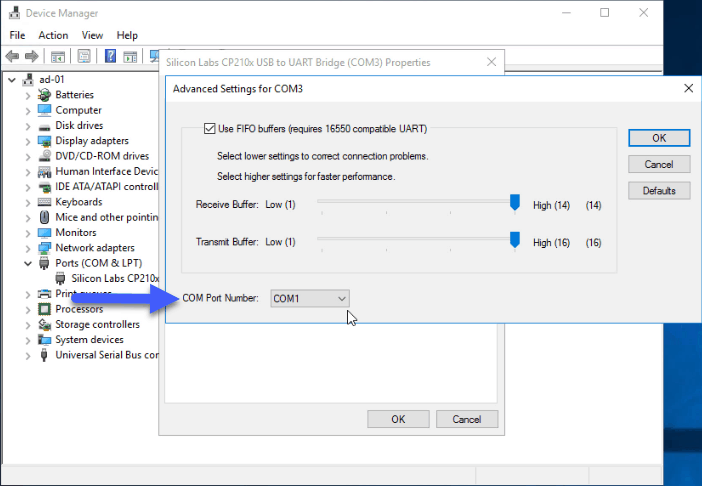702x486 pixels.
Task: Select the Display adapters tree label
Action: tap(92, 141)
